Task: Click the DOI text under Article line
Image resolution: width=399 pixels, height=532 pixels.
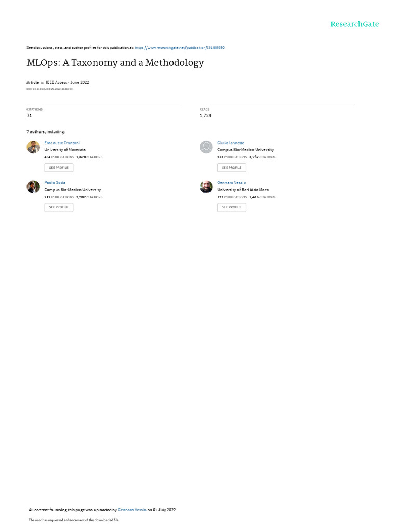Action: (x=49, y=89)
